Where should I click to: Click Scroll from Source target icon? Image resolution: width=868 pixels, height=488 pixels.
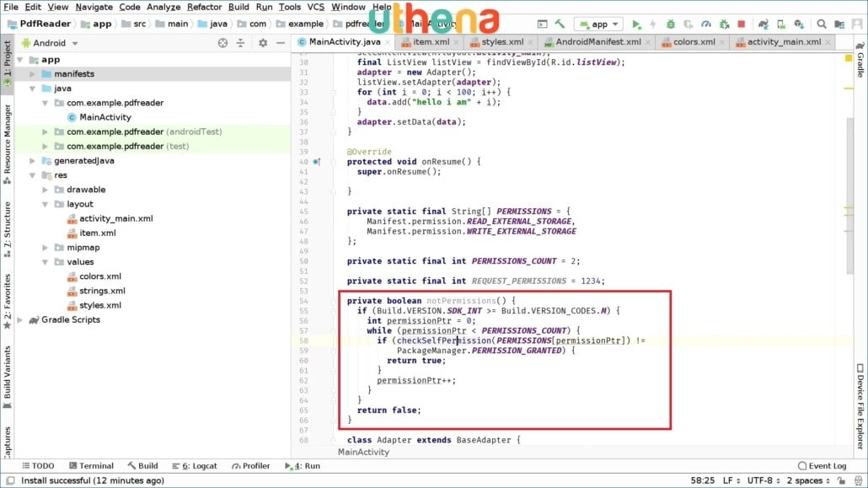[222, 43]
